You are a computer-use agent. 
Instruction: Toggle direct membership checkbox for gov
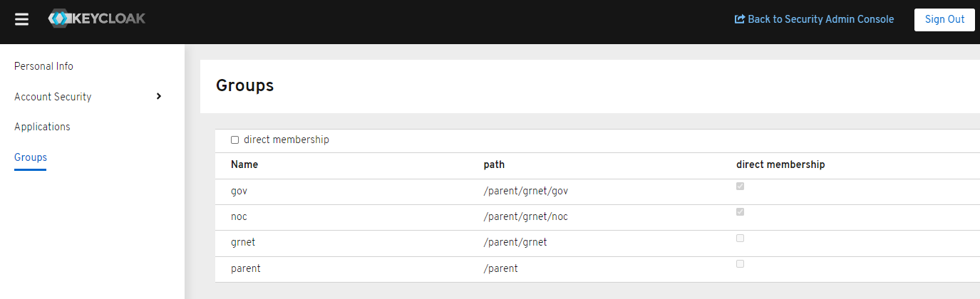tap(740, 187)
